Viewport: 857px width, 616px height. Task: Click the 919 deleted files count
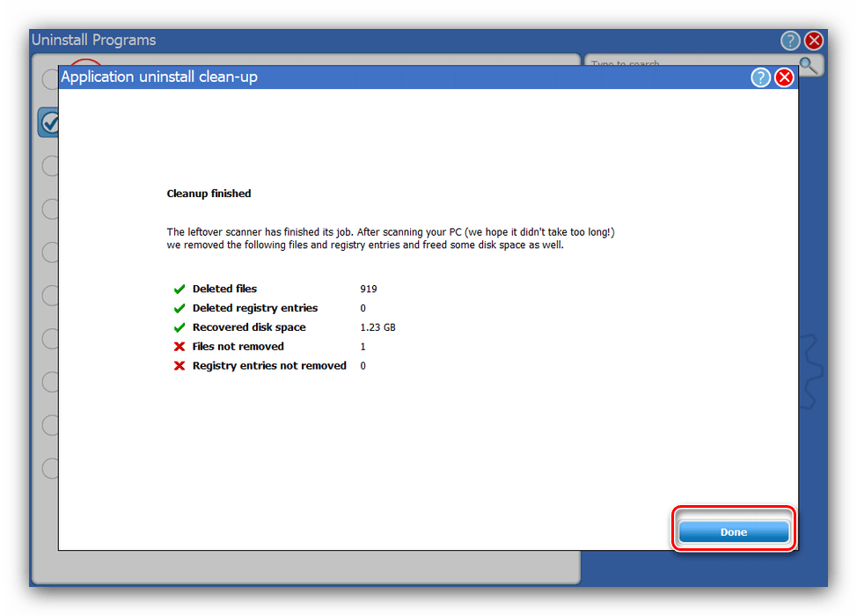[368, 289]
